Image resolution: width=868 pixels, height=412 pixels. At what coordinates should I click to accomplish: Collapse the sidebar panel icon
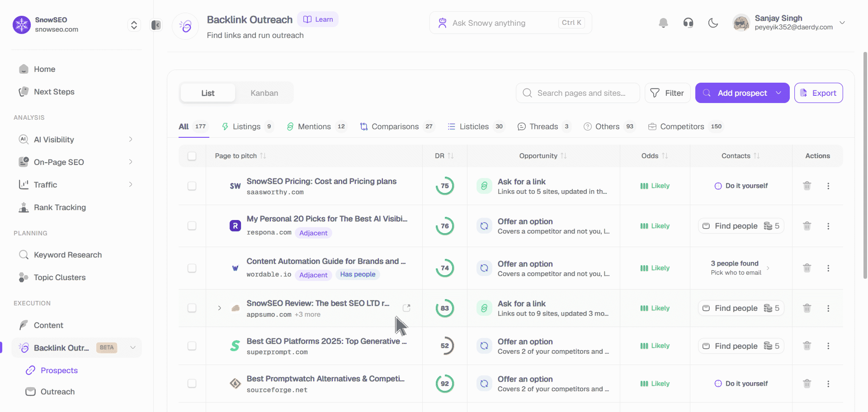click(156, 25)
